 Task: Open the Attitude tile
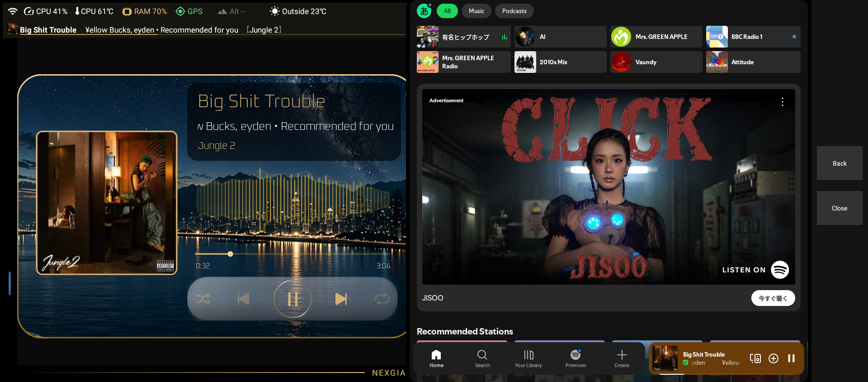[753, 62]
